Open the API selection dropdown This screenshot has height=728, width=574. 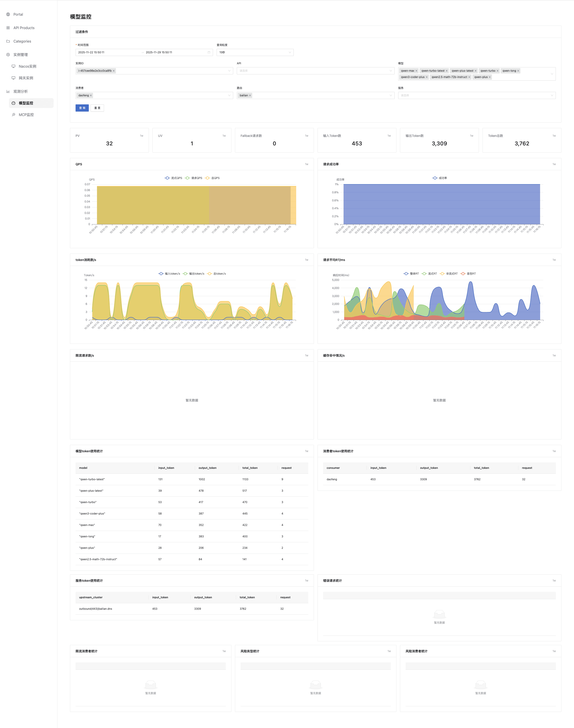(x=315, y=71)
